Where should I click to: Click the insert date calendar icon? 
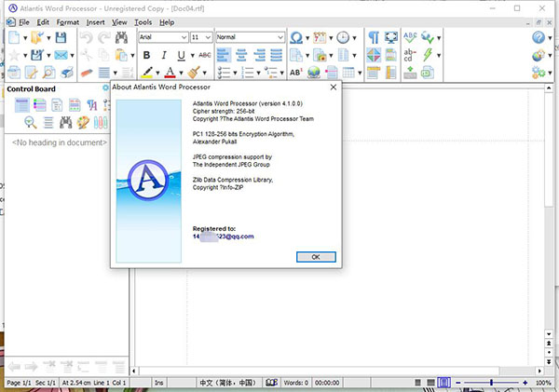(x=320, y=37)
